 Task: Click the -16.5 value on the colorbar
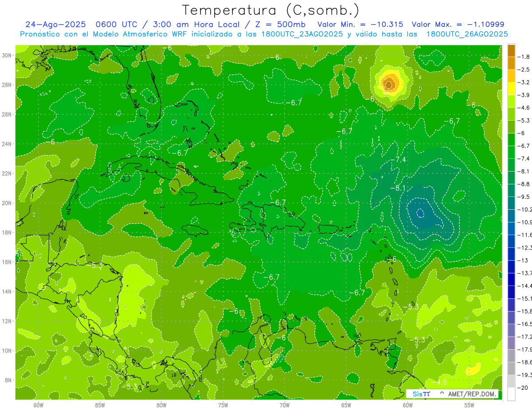click(x=524, y=324)
